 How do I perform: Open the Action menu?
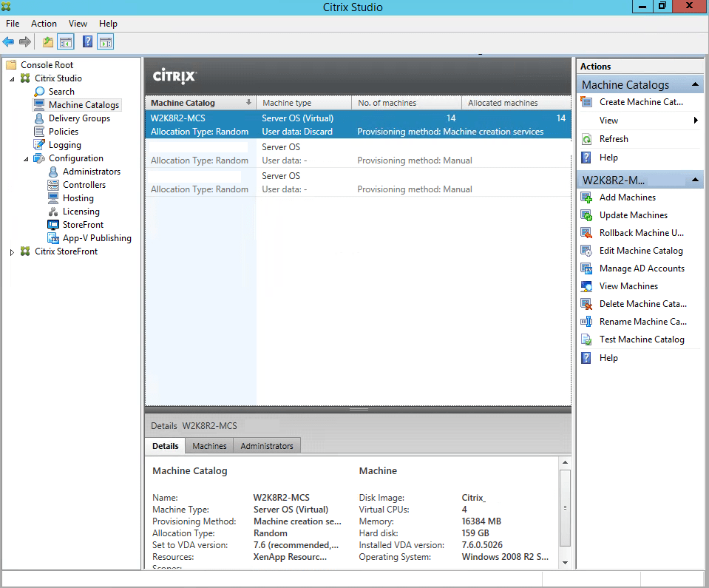pos(44,24)
